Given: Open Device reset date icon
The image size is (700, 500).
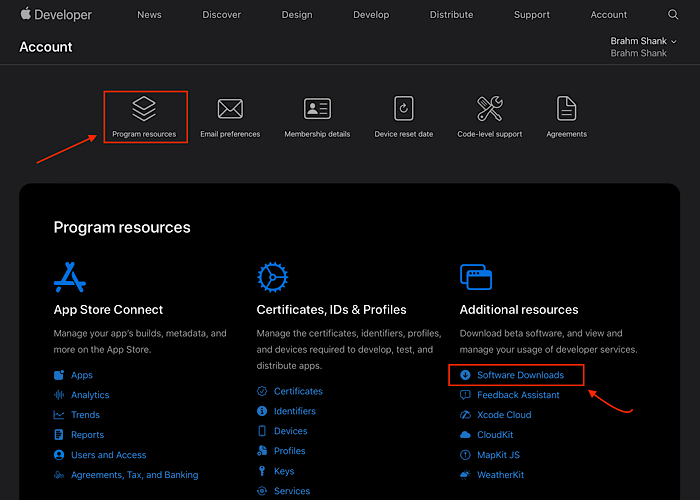Looking at the screenshot, I should tap(404, 108).
